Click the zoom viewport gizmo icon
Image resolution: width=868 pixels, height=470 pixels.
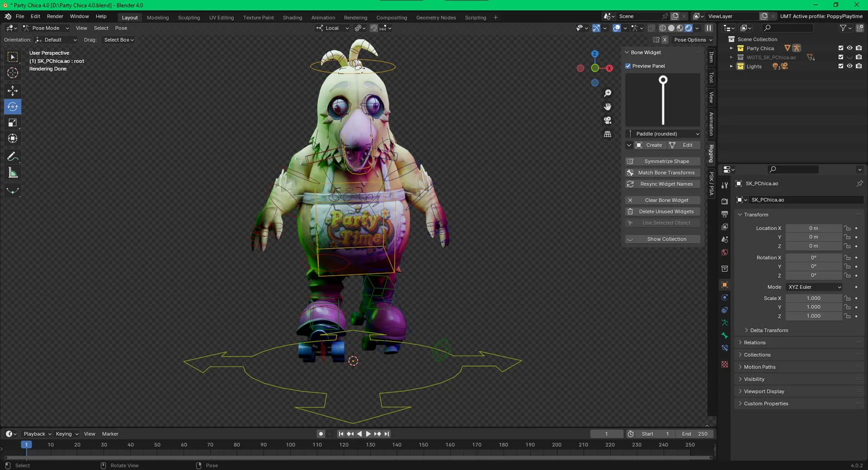pyautogui.click(x=608, y=93)
